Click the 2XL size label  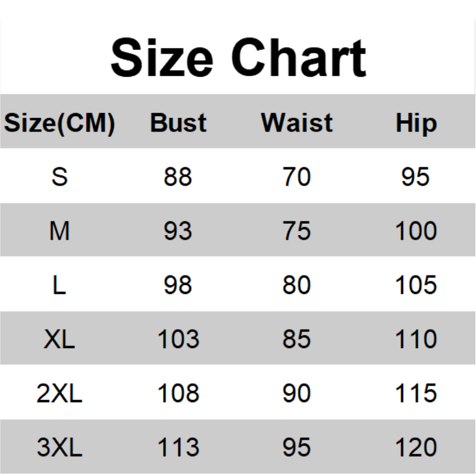59,393
